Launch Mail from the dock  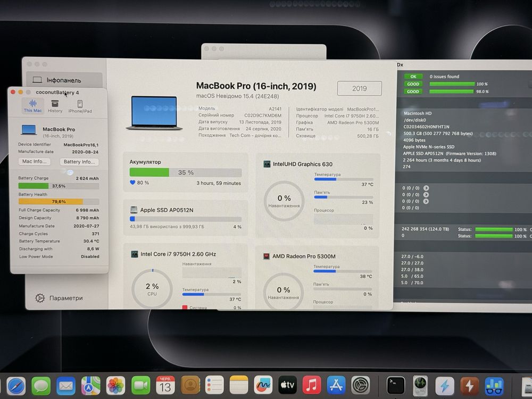coord(66,386)
